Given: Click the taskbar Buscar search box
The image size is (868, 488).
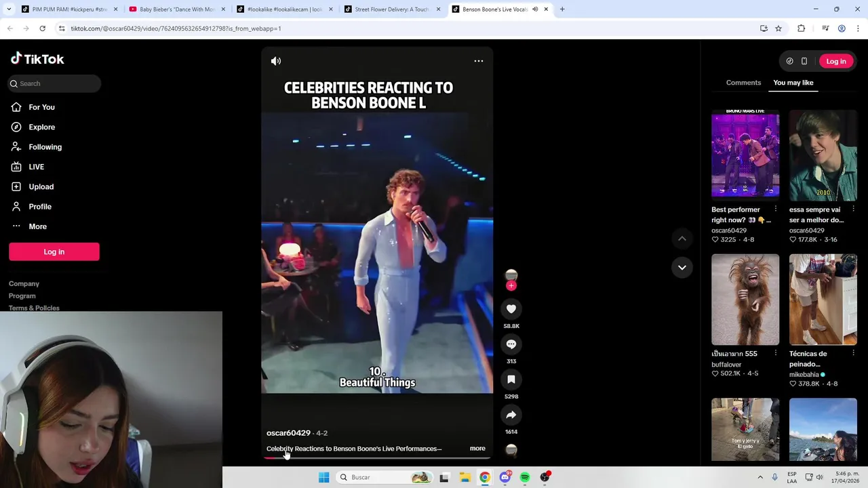Looking at the screenshot, I should tap(384, 477).
